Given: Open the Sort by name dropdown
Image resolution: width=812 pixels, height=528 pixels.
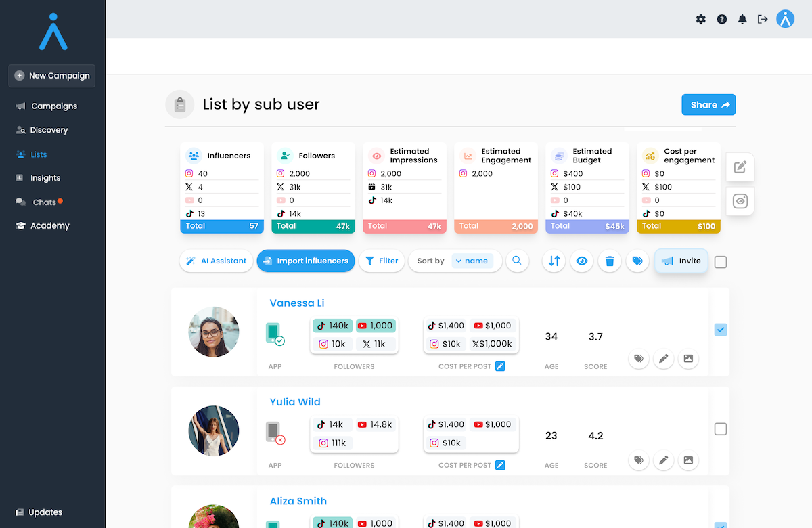Looking at the screenshot, I should [472, 261].
